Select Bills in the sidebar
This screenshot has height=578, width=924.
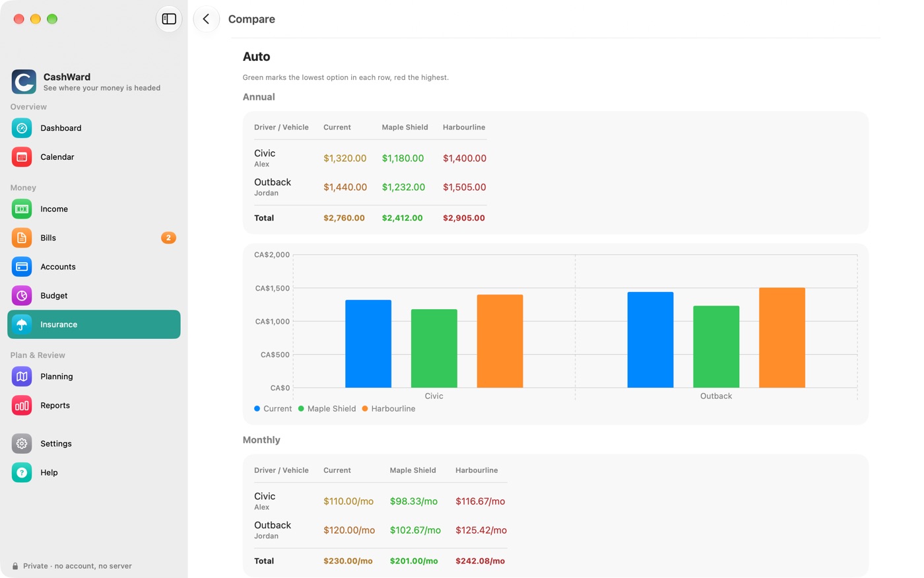[x=94, y=238]
